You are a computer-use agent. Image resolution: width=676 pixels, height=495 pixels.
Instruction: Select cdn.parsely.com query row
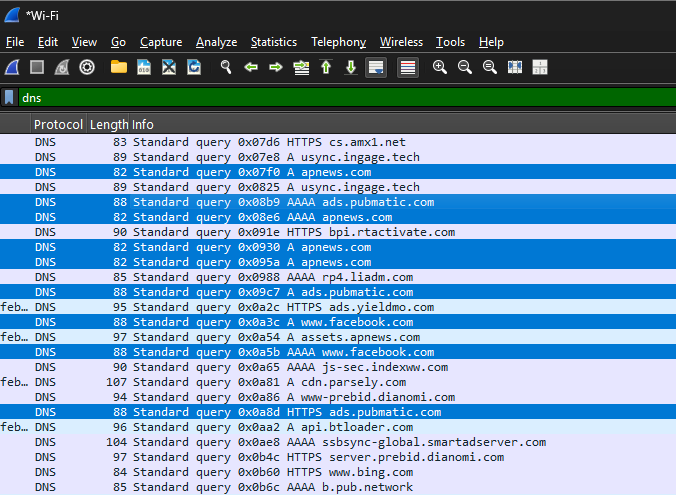pos(338,382)
